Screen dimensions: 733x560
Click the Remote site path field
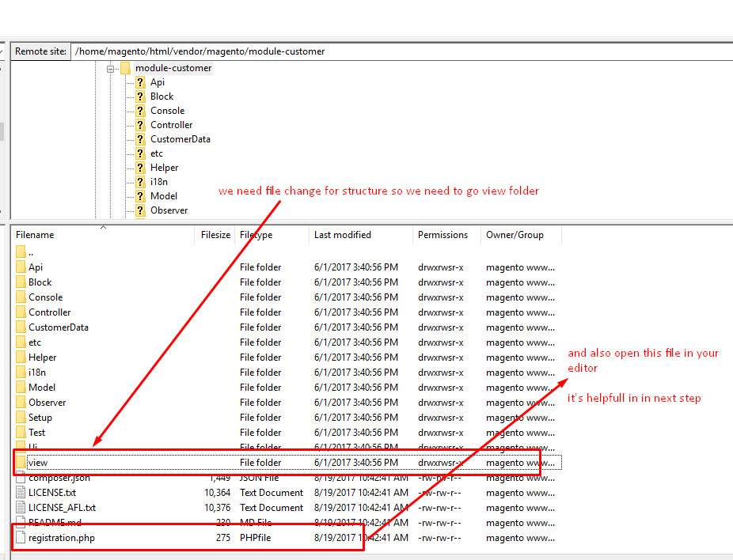pyautogui.click(x=402, y=51)
